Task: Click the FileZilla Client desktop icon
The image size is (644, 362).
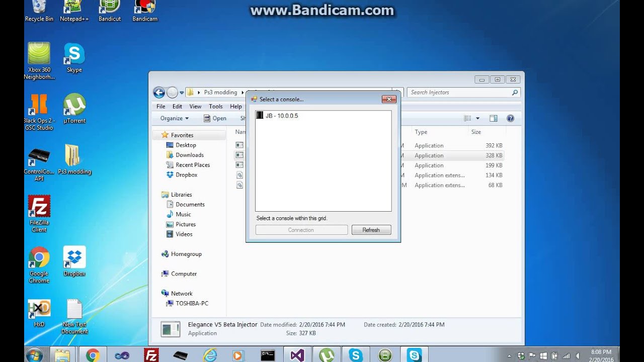Action: tap(39, 214)
